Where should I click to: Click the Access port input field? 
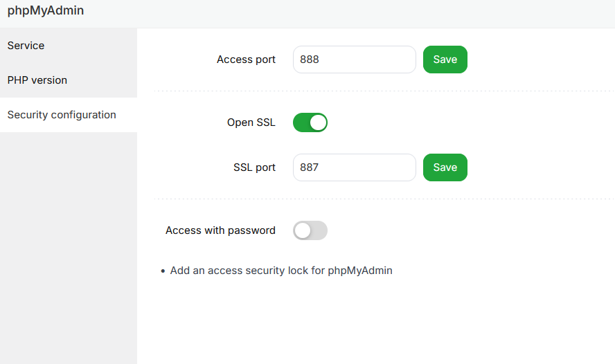point(354,60)
